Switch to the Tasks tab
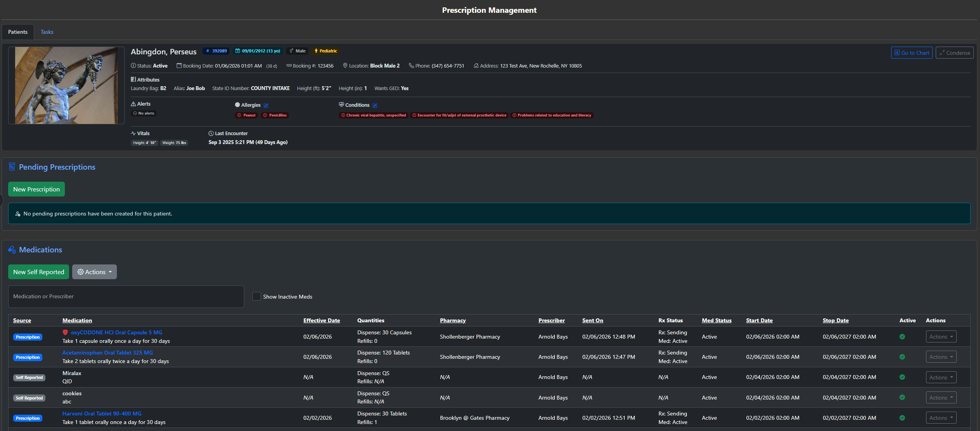The width and height of the screenshot is (980, 431). point(47,32)
